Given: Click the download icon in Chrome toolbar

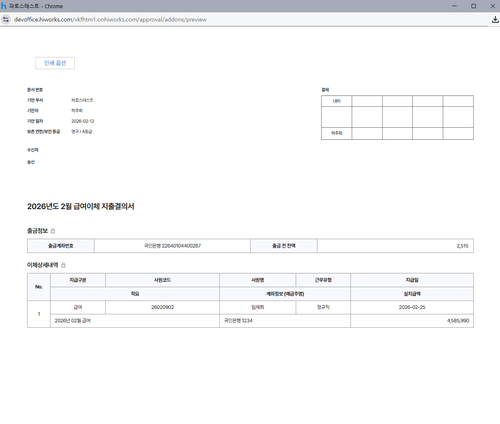Looking at the screenshot, I should pyautogui.click(x=495, y=20).
